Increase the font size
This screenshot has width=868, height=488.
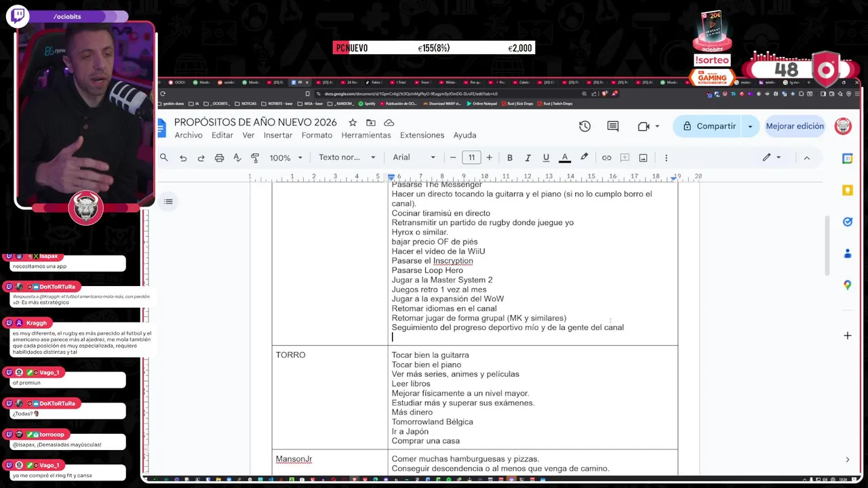coord(489,157)
